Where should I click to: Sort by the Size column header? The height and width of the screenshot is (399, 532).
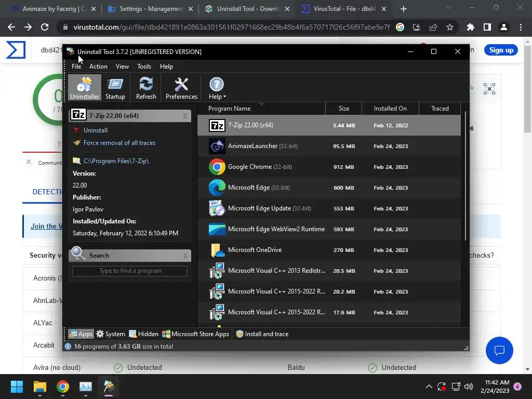(x=344, y=109)
